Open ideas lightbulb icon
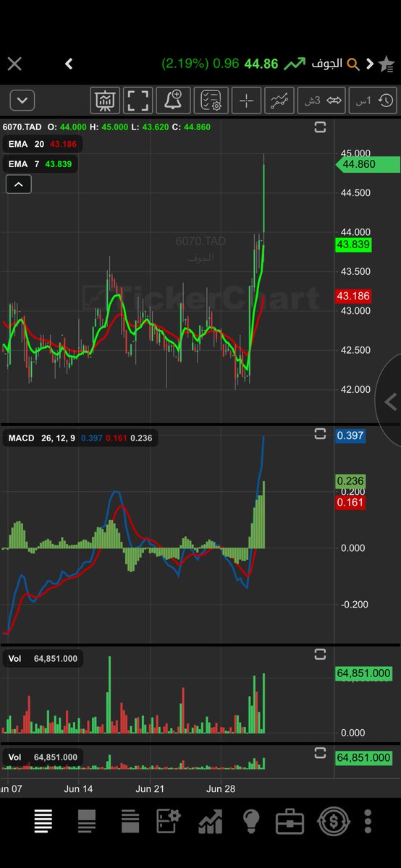 coord(250,821)
